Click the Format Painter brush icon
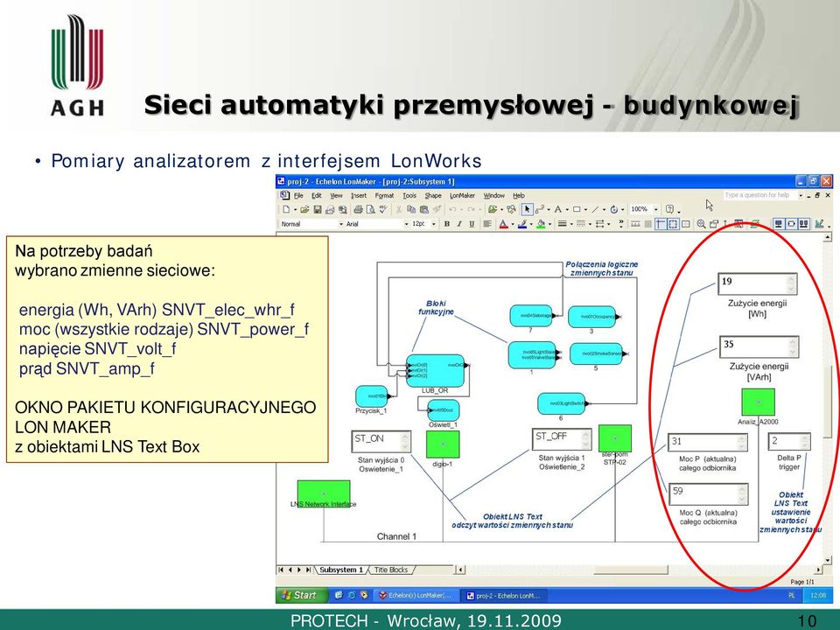840x630 pixels. [437, 209]
